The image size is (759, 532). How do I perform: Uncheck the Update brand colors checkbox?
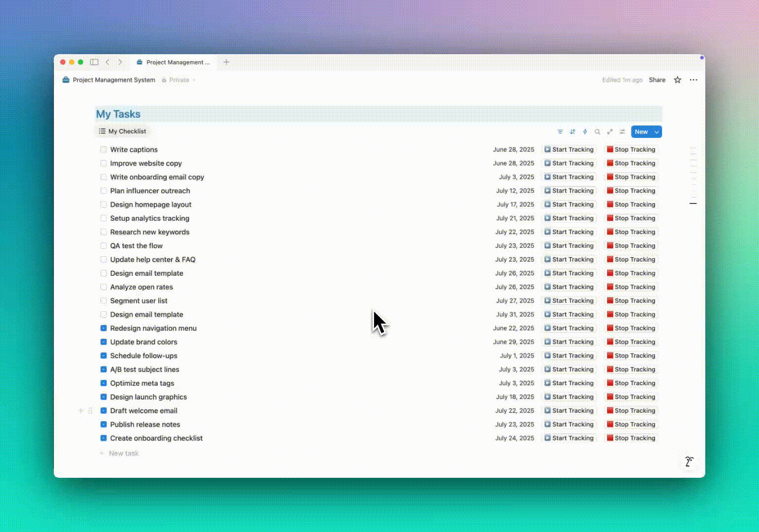[x=103, y=342]
